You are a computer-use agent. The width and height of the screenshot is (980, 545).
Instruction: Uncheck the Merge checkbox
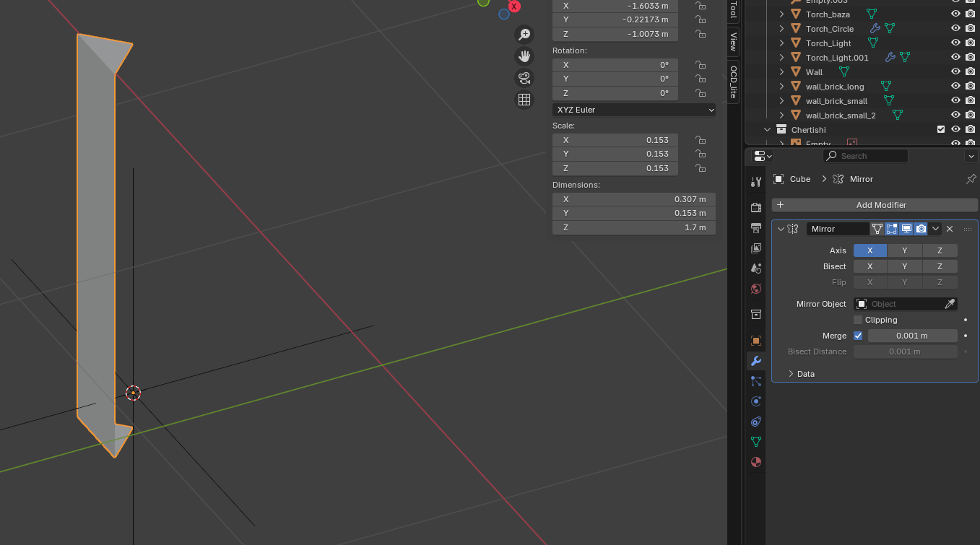pyautogui.click(x=858, y=336)
